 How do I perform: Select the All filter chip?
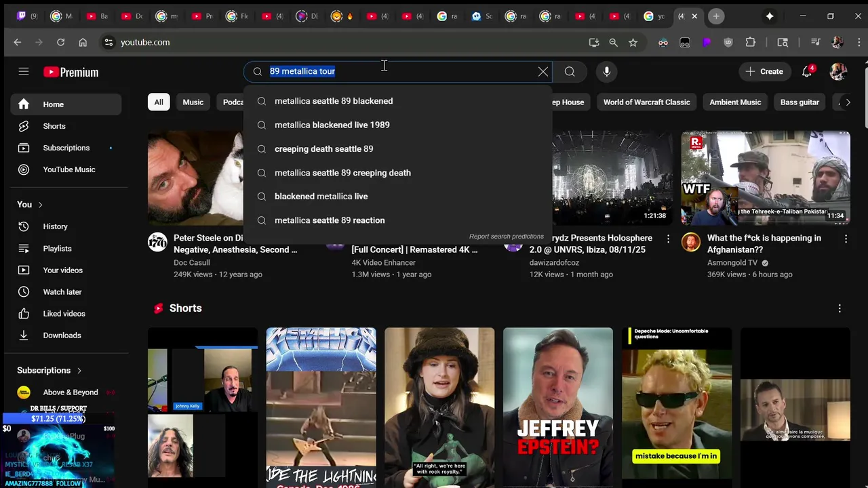(x=159, y=102)
